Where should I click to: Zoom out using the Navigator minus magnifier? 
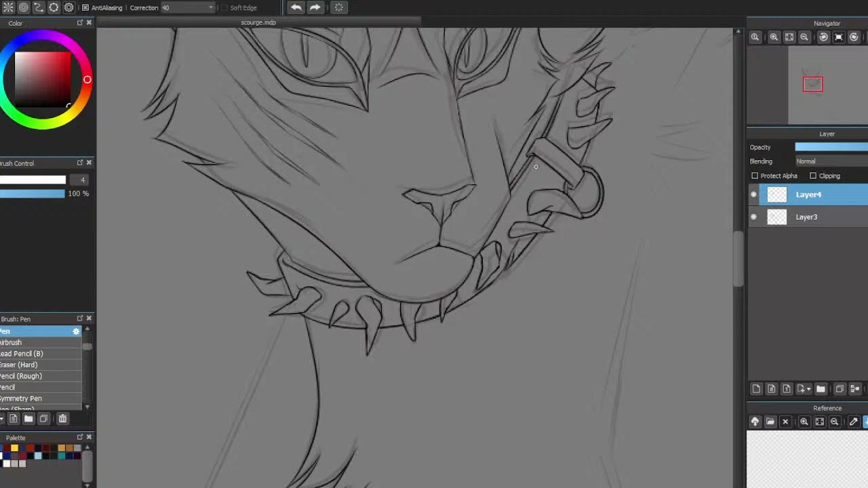pyautogui.click(x=804, y=37)
